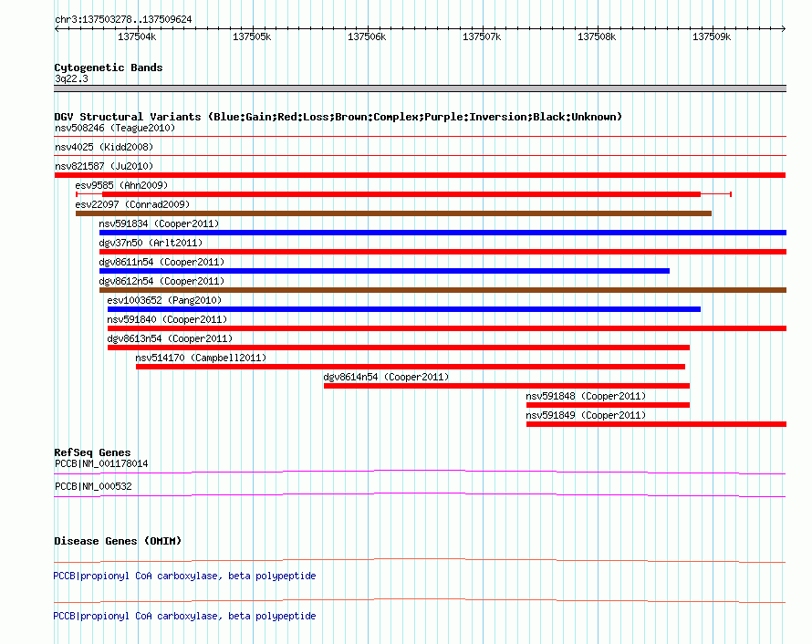
Task: Click the nsv591849 (Cooper2011) label
Action: [586, 415]
